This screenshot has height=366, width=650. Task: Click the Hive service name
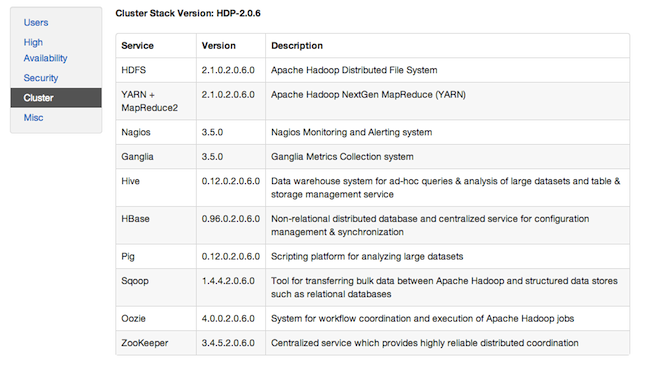[x=130, y=181]
